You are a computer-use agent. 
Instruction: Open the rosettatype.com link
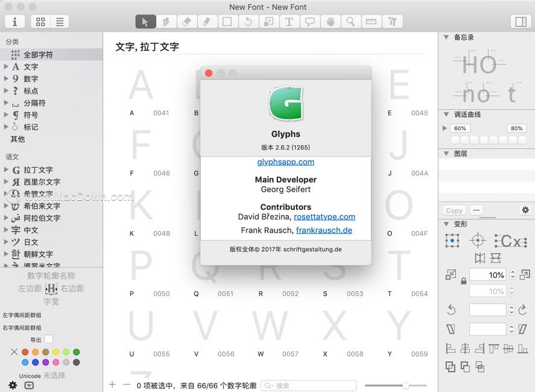(324, 217)
